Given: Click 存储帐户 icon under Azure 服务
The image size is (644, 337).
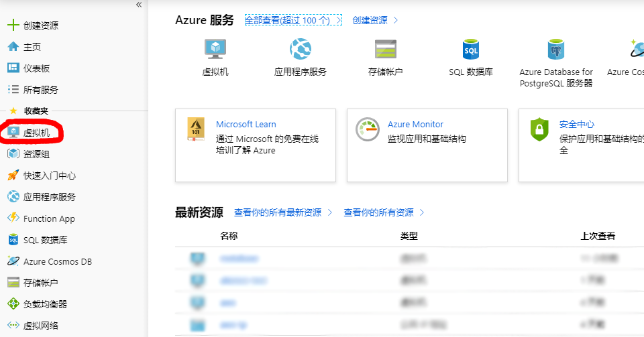Looking at the screenshot, I should pyautogui.click(x=386, y=49).
